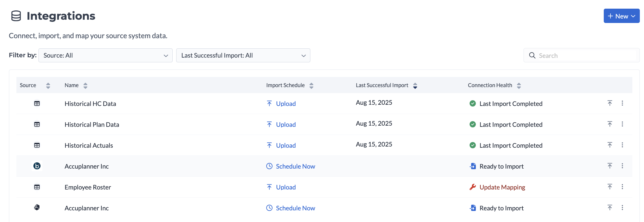Sort table by Source column
The height and width of the screenshot is (222, 644).
(x=48, y=86)
